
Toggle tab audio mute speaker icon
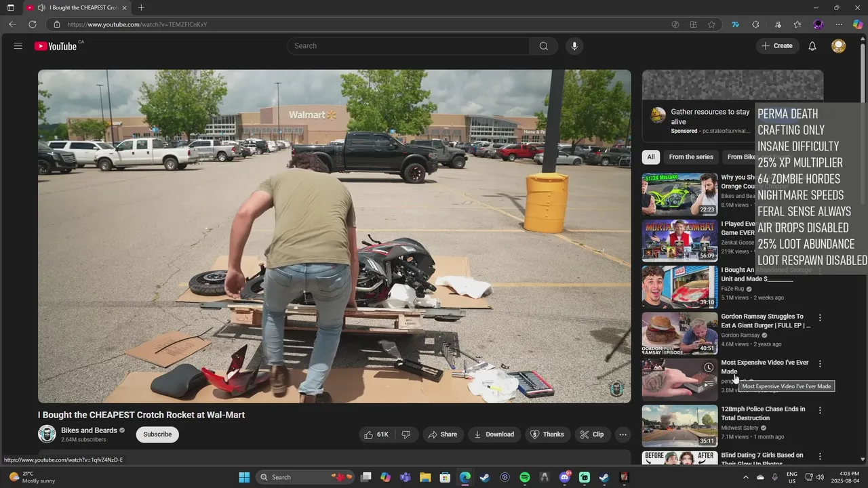(41, 7)
